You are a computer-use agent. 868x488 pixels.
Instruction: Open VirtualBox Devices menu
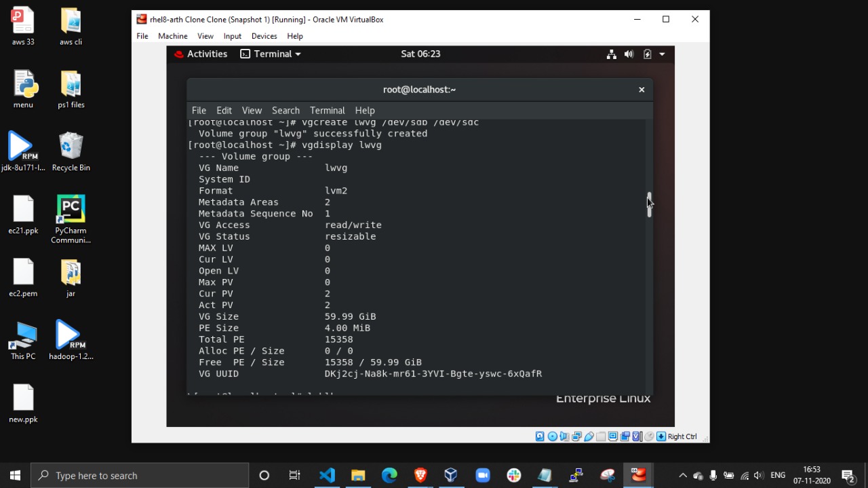264,36
